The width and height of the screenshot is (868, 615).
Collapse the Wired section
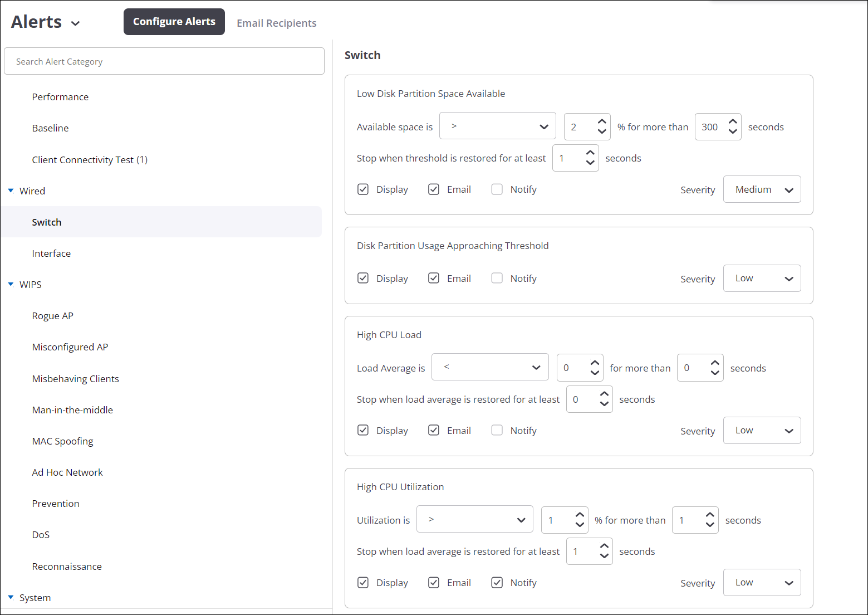(11, 191)
